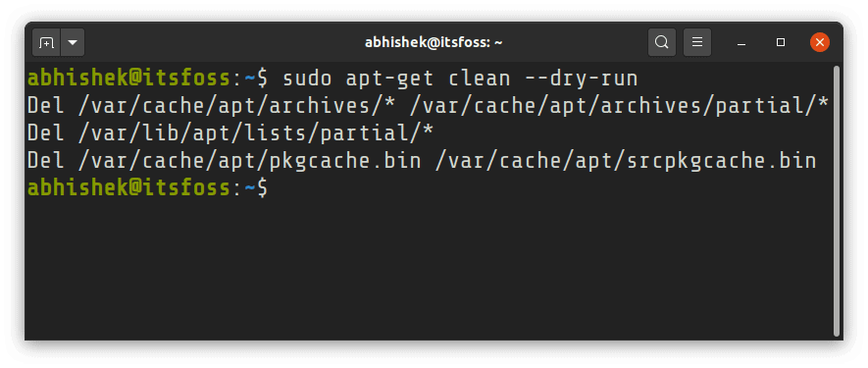
Task: Click the --dry-run flag in the command
Action: click(x=582, y=79)
